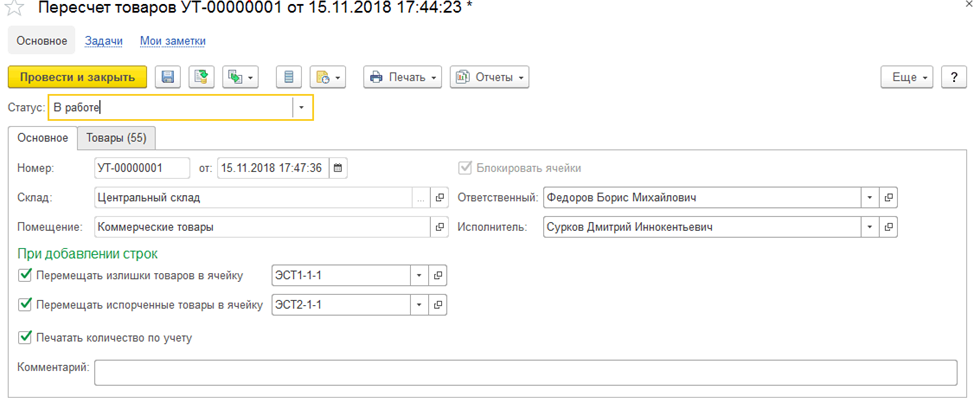Click the Помещение field Коммерческие товары
This screenshot has height=403, width=974.
[x=262, y=227]
